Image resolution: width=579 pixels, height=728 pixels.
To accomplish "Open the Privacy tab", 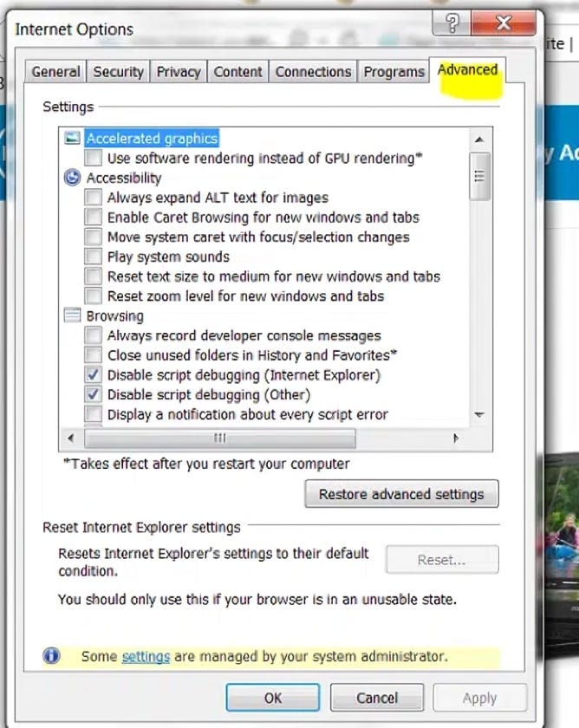I will [x=179, y=71].
